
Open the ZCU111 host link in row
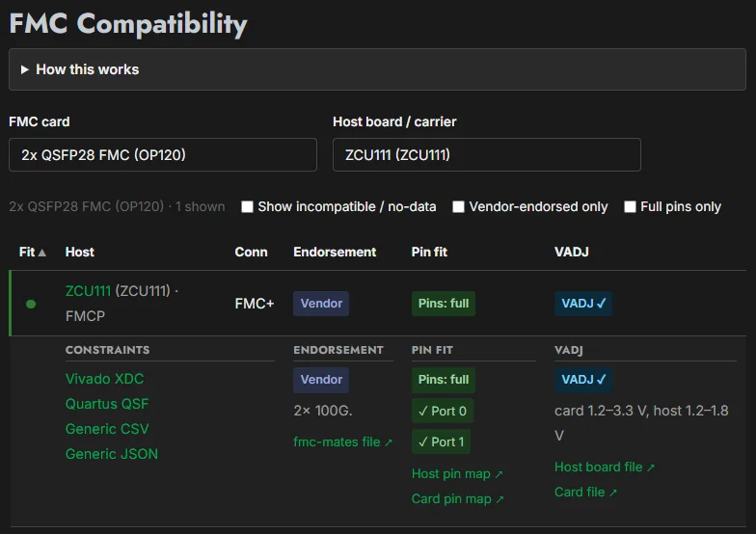click(x=89, y=291)
